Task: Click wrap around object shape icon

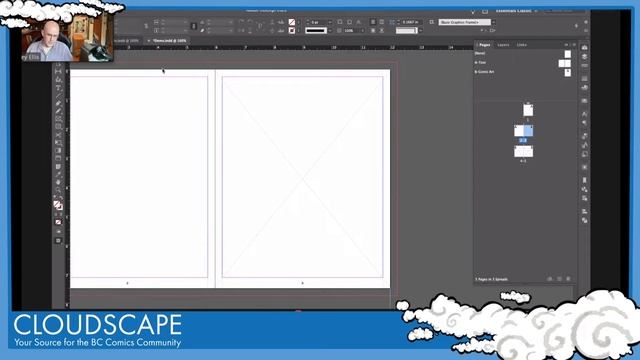Action: click(x=373, y=31)
